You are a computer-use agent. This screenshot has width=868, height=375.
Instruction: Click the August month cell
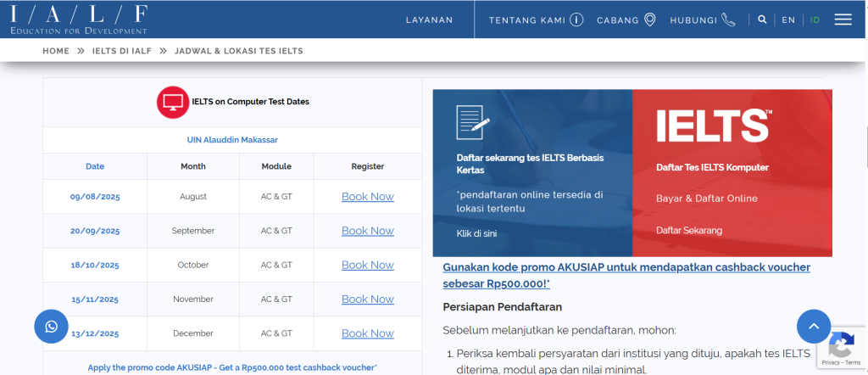tap(193, 197)
